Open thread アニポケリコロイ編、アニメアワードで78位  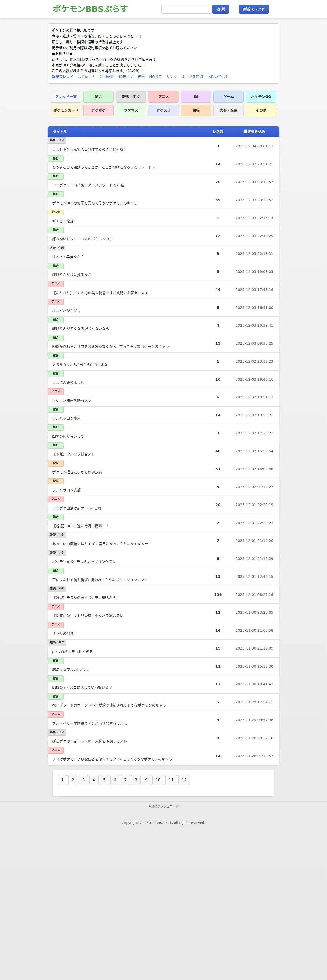(88, 185)
